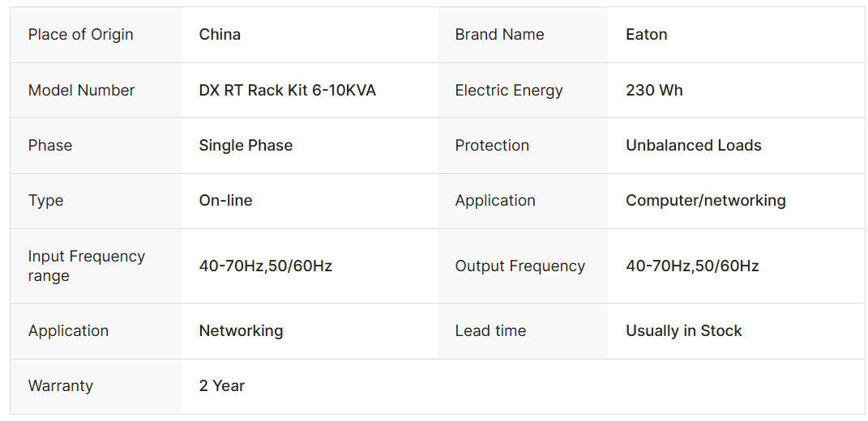The width and height of the screenshot is (868, 421).
Task: Select the On-line type value
Action: 225,201
